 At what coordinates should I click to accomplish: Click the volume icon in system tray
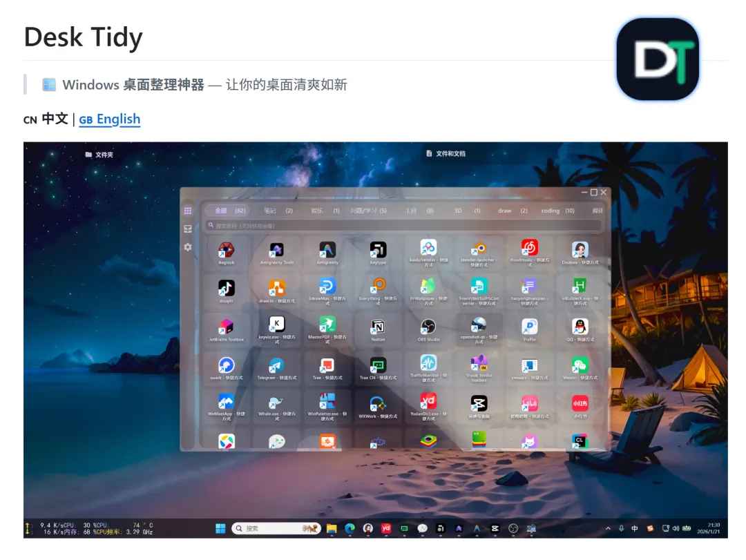[676, 529]
